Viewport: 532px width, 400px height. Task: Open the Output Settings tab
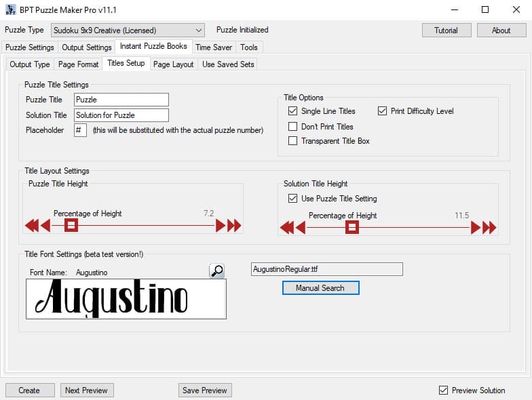pos(86,47)
